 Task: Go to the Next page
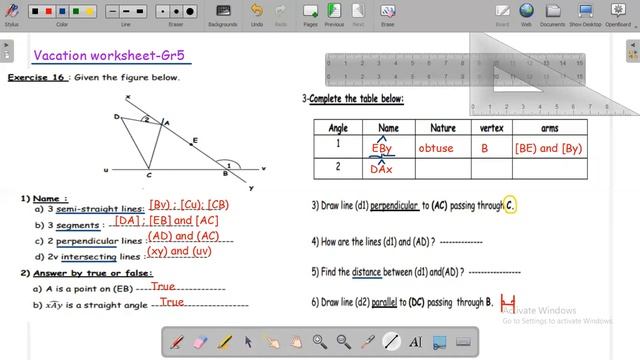(358, 15)
